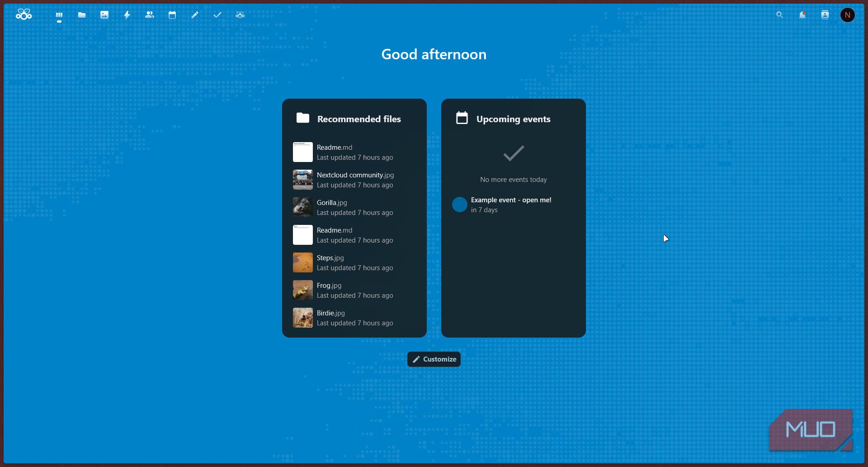The width and height of the screenshot is (868, 467).
Task: Open Frog.jpg file entry
Action: tap(354, 290)
